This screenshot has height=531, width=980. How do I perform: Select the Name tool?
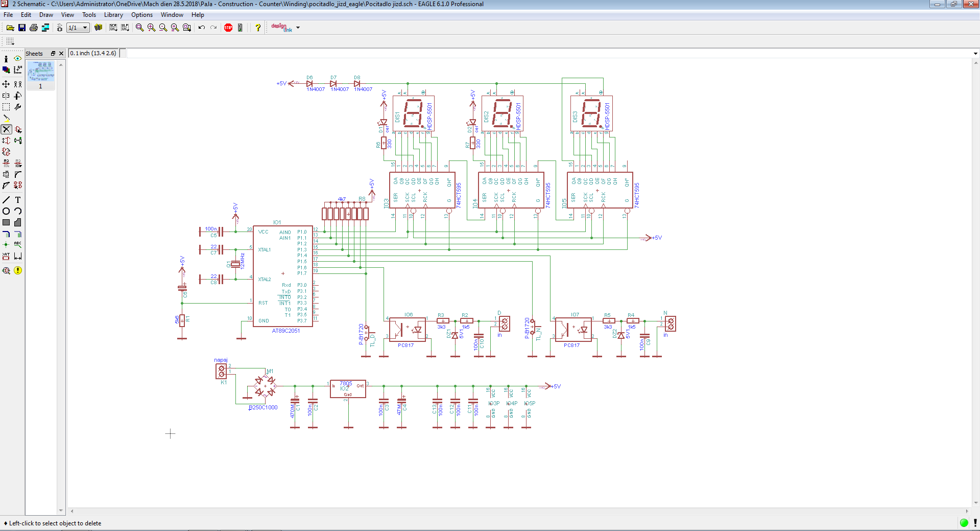6,163
